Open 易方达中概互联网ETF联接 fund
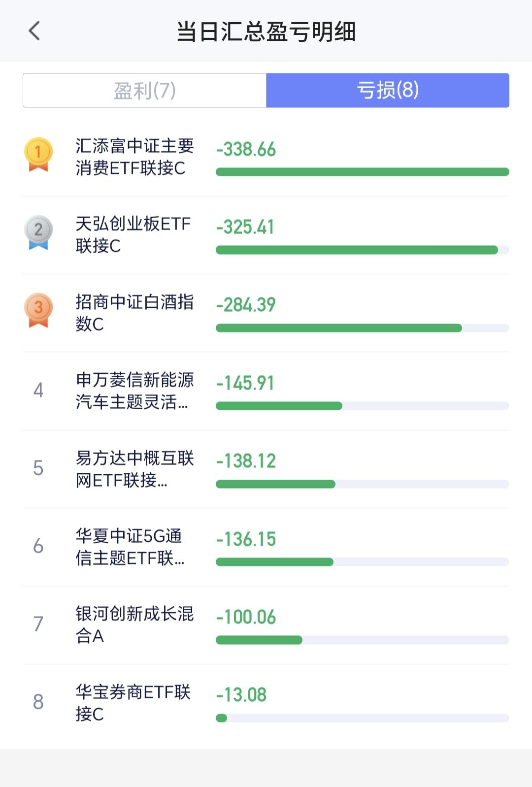Viewport: 532px width, 787px height. coord(266,469)
